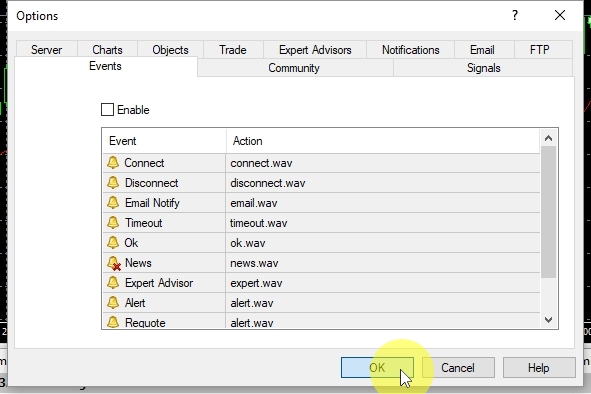Select the disconnect.wav action cell

click(x=383, y=183)
